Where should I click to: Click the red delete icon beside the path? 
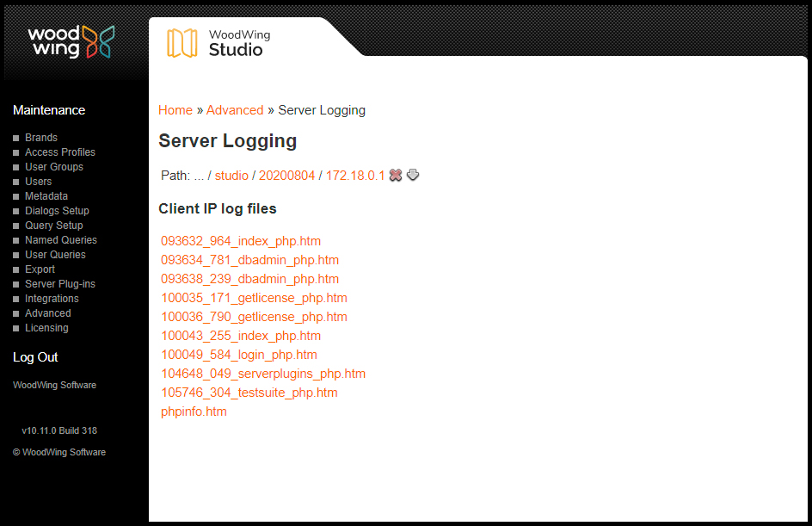(x=396, y=176)
